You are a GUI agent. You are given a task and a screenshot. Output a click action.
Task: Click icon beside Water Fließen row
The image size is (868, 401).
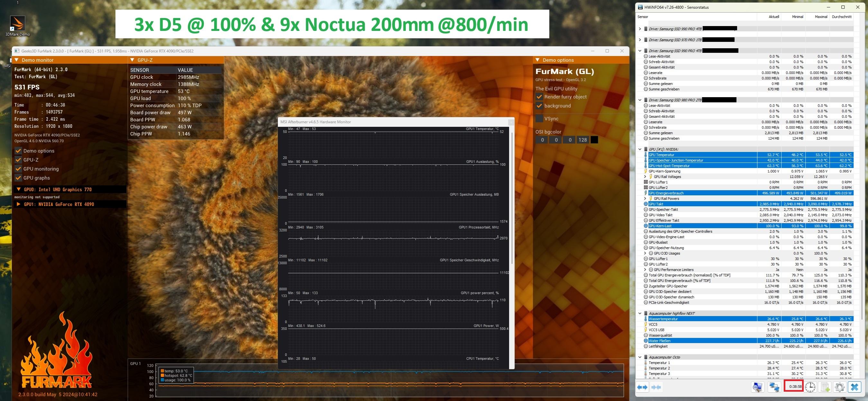click(x=645, y=340)
